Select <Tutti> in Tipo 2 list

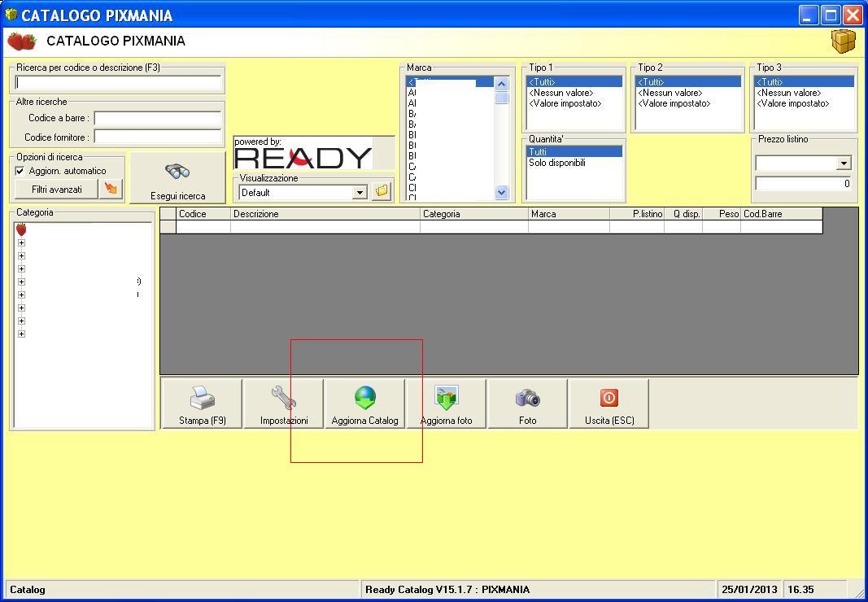pos(689,82)
